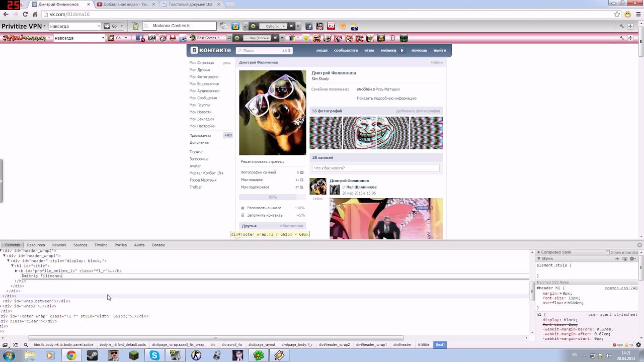This screenshot has height=362, width=644.
Task: Click Go button in Privitize VPN toolbar
Action: tap(111, 26)
